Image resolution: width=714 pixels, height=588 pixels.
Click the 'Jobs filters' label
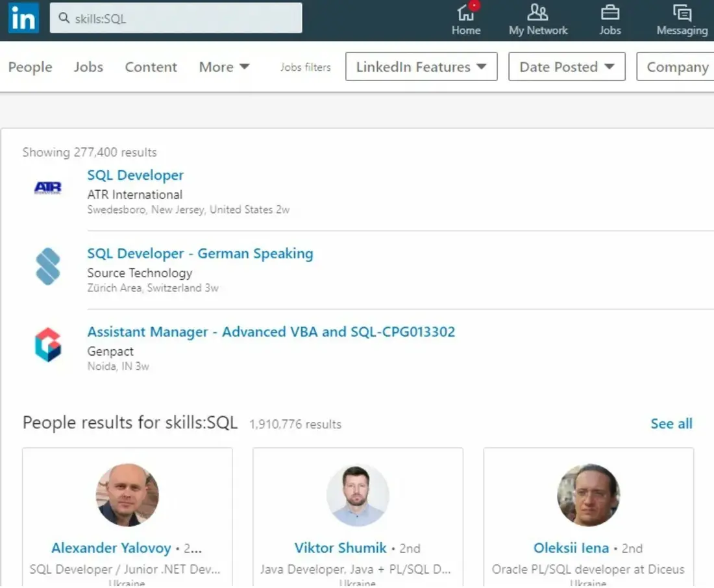click(x=306, y=67)
